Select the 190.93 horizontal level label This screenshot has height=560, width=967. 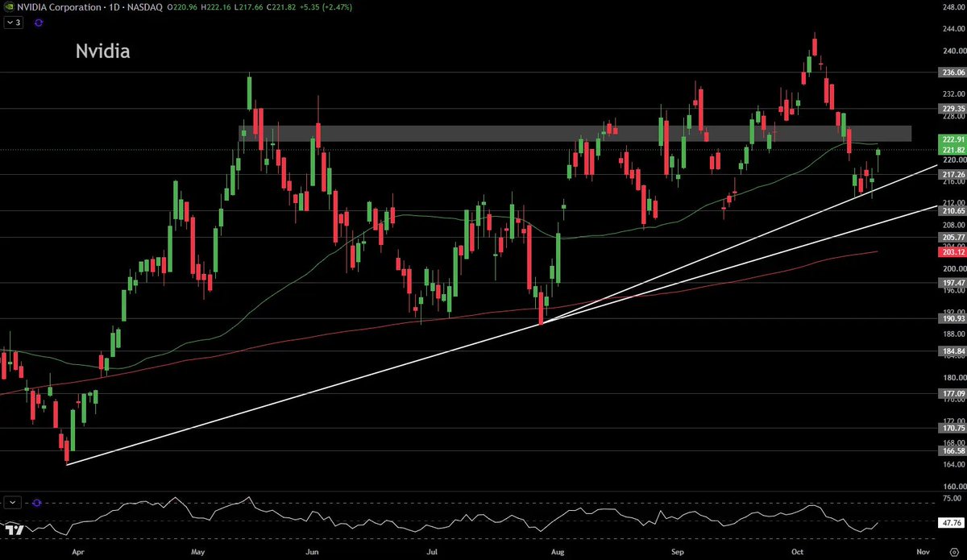point(952,318)
